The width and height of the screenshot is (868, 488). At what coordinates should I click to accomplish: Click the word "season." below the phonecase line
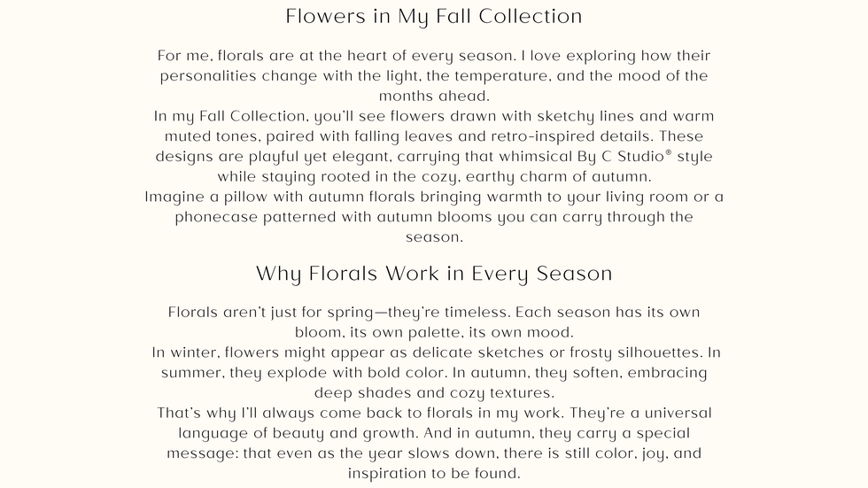tap(434, 237)
